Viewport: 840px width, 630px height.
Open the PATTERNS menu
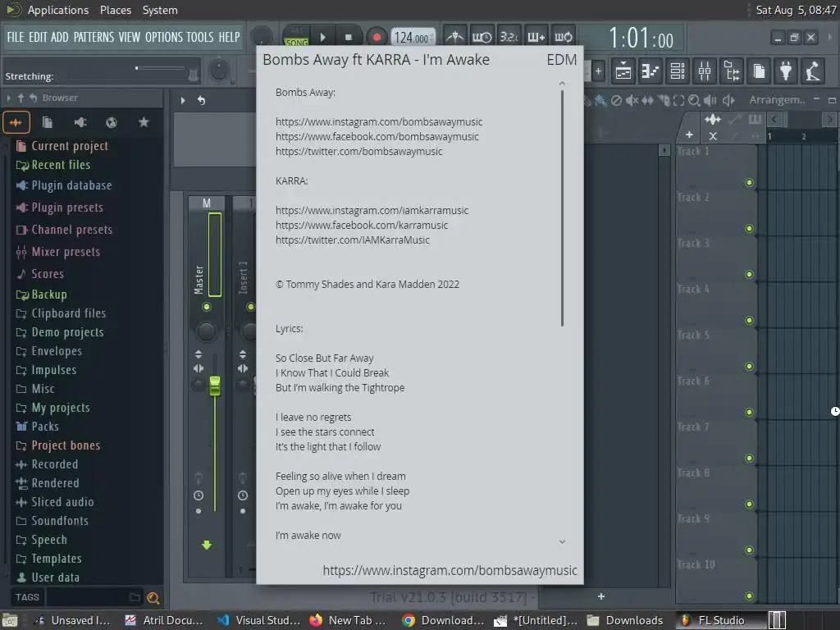(94, 37)
